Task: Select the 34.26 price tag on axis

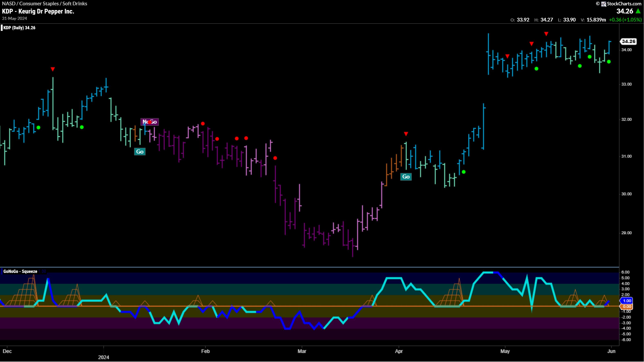Action: tap(628, 41)
